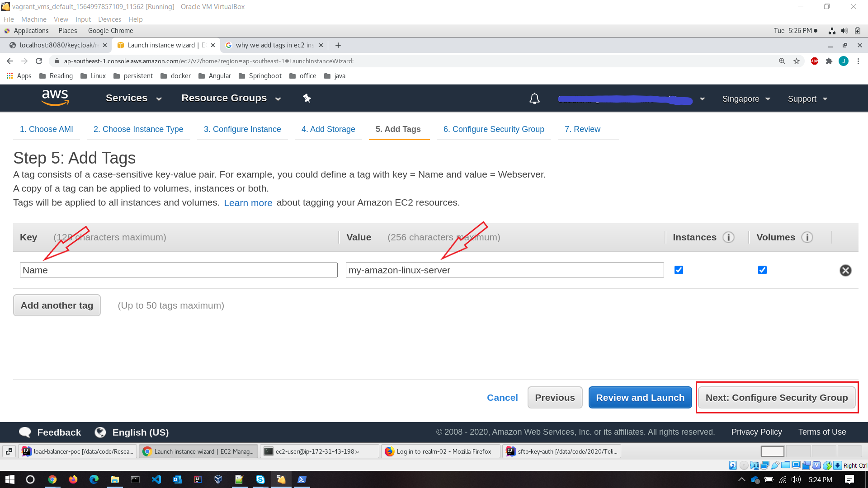Click the Instances column info icon
The height and width of the screenshot is (488, 868).
[x=728, y=237]
